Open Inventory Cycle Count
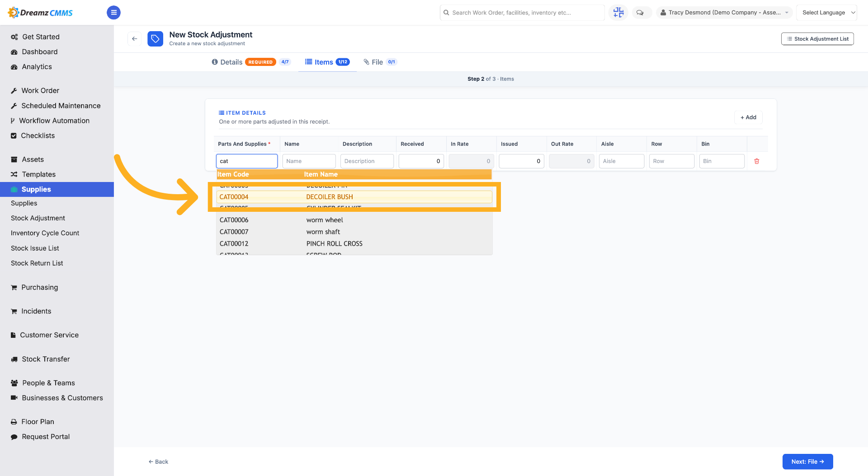 coord(45,233)
